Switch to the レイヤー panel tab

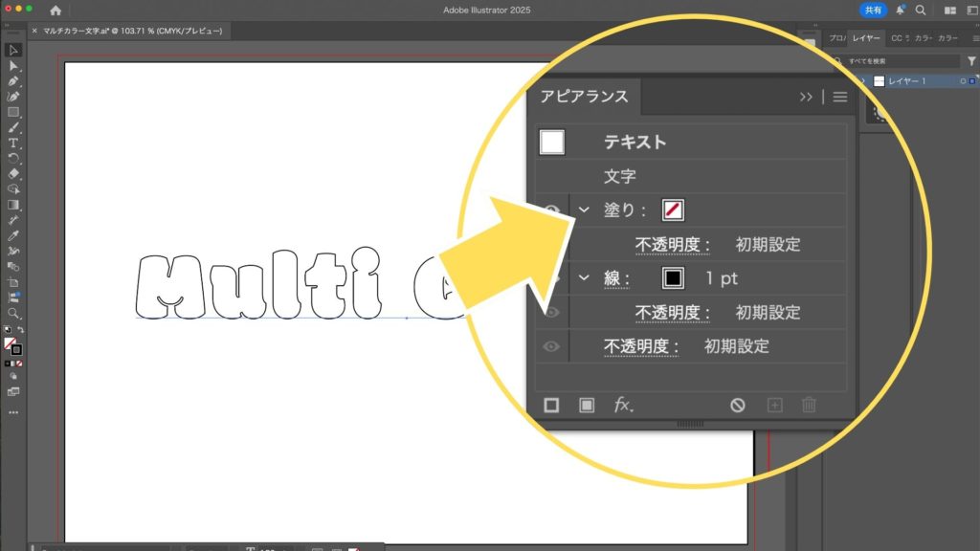pos(865,38)
